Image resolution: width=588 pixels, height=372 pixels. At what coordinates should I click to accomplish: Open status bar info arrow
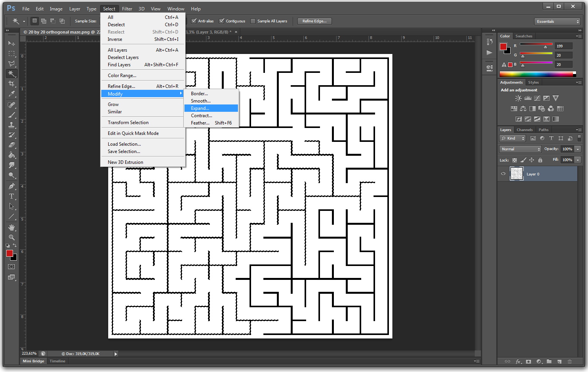pos(116,354)
